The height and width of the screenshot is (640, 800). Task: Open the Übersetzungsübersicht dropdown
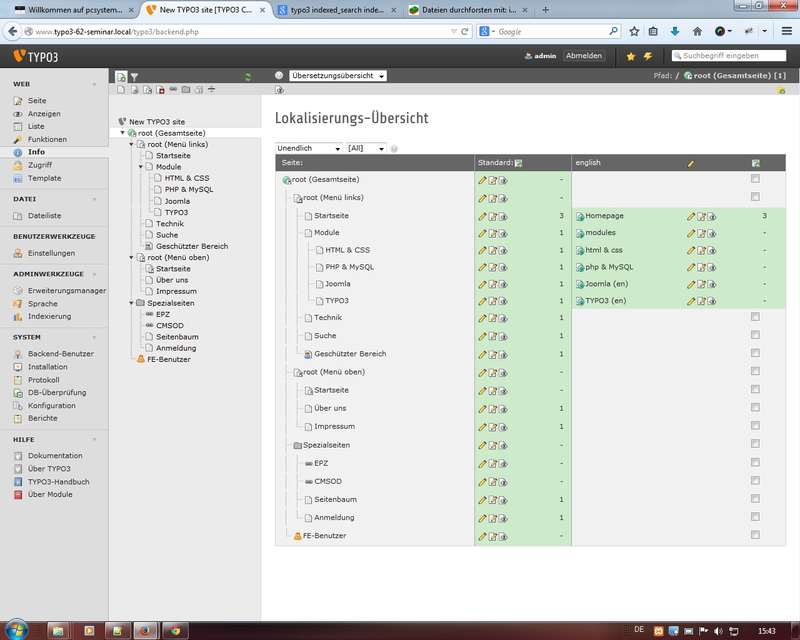(337, 76)
